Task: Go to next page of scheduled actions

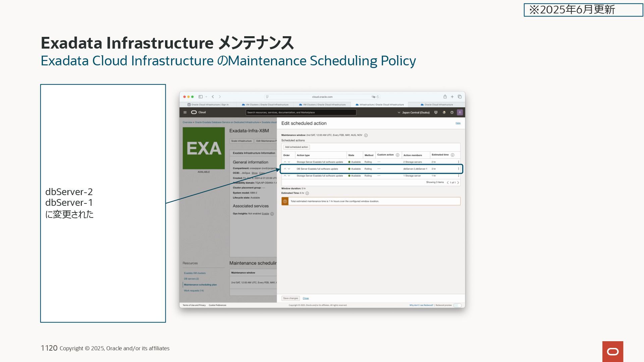Action: [458, 183]
